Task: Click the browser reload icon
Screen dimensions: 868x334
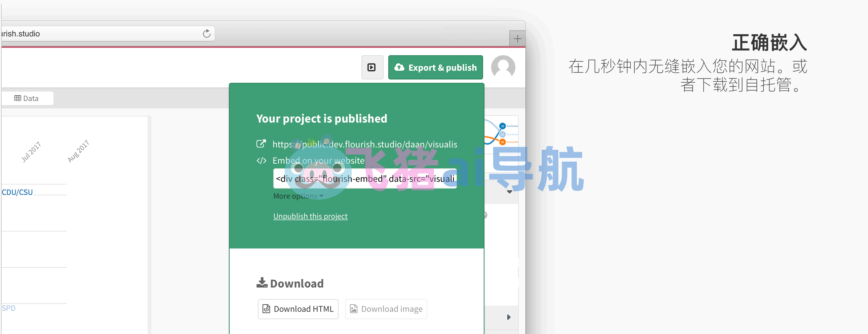Action: click(206, 34)
